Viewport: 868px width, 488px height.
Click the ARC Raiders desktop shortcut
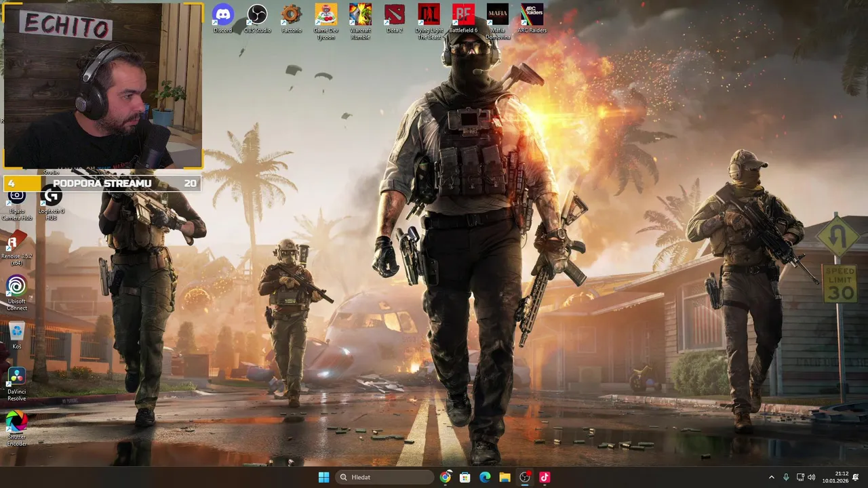(x=532, y=18)
